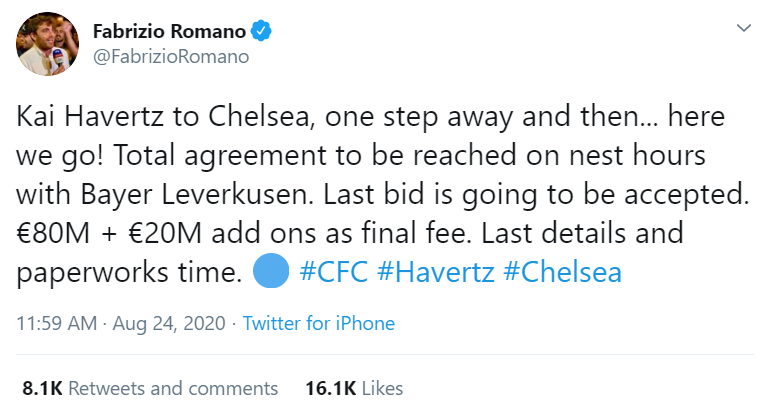The height and width of the screenshot is (410, 769).
Task: Open the #CFC hashtag
Action: 333,272
